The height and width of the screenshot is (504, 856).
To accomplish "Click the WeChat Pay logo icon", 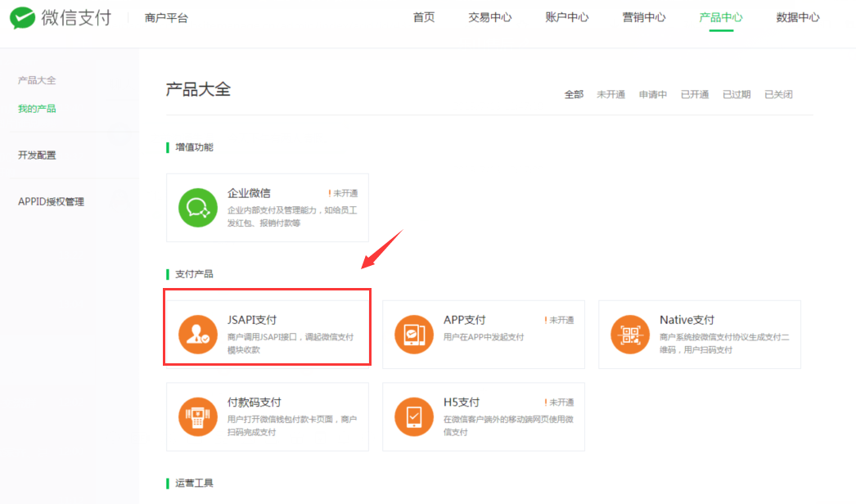I will tap(22, 18).
